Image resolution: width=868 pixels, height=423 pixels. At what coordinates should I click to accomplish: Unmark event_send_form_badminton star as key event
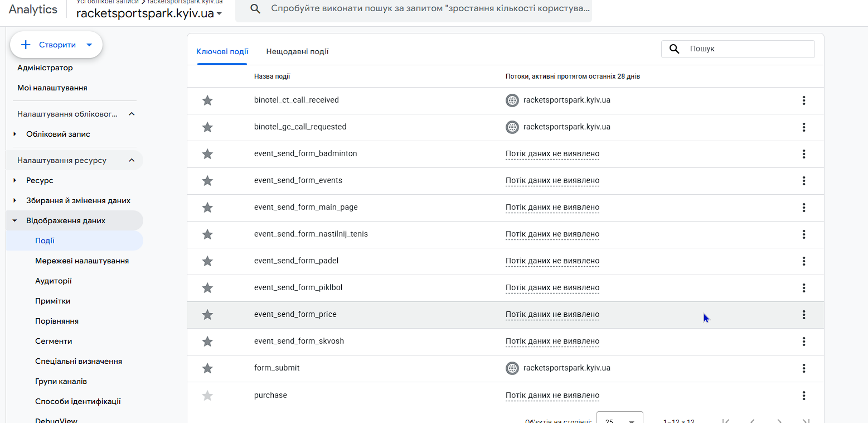point(207,154)
